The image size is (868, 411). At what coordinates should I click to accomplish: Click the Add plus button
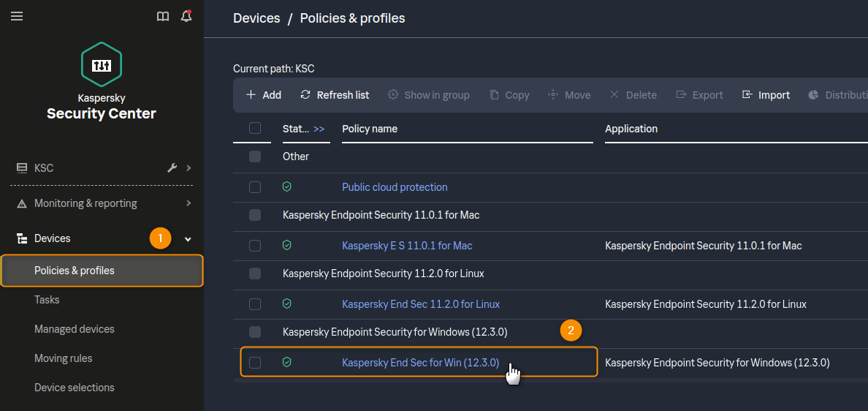click(x=264, y=95)
